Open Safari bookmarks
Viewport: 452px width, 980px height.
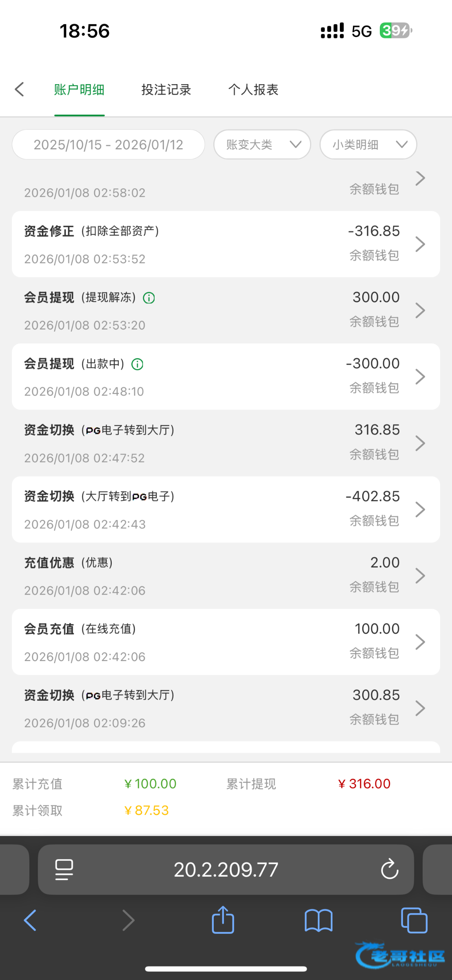pyautogui.click(x=318, y=920)
